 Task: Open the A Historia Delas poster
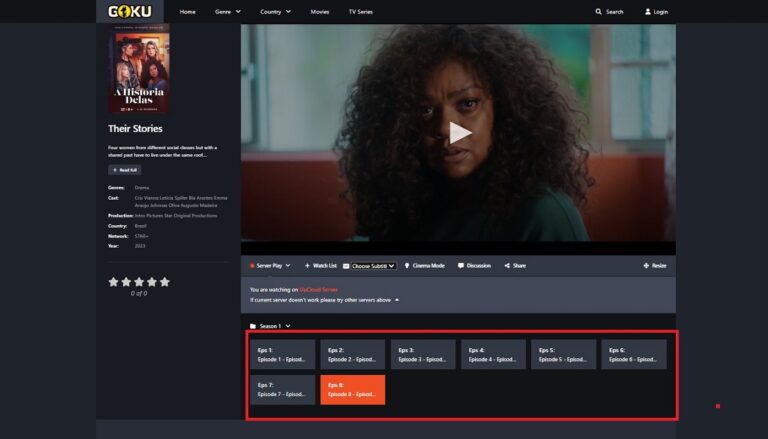pyautogui.click(x=139, y=68)
